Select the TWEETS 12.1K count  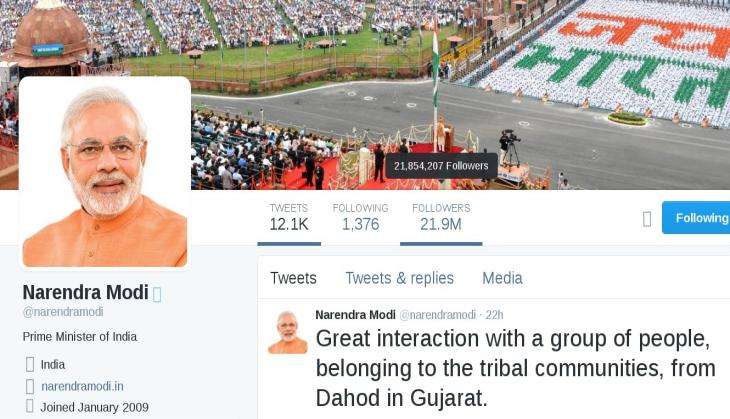click(x=289, y=217)
